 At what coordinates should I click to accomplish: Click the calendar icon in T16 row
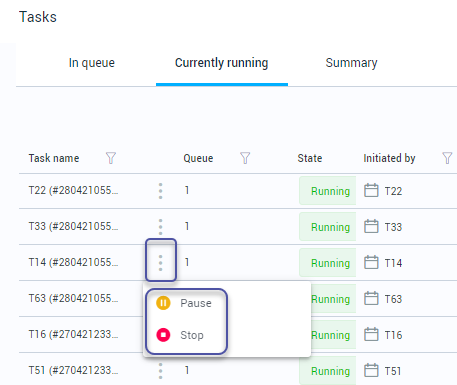(371, 334)
